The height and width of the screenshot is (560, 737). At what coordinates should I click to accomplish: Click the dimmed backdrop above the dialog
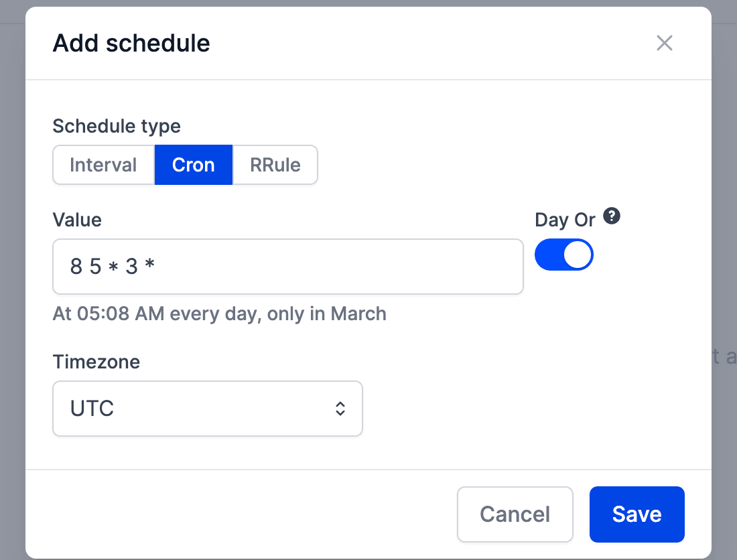[x=368, y=3]
